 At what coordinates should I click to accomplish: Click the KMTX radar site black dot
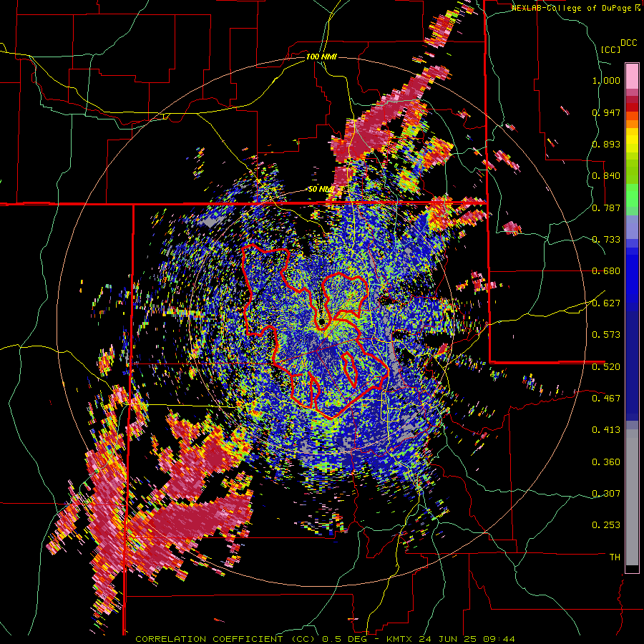point(321,321)
